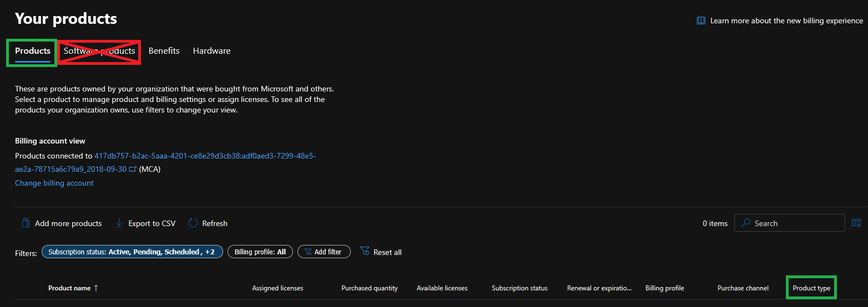Screen dimensions: 868x307
Task: Click Available licenses column header
Action: [442, 288]
